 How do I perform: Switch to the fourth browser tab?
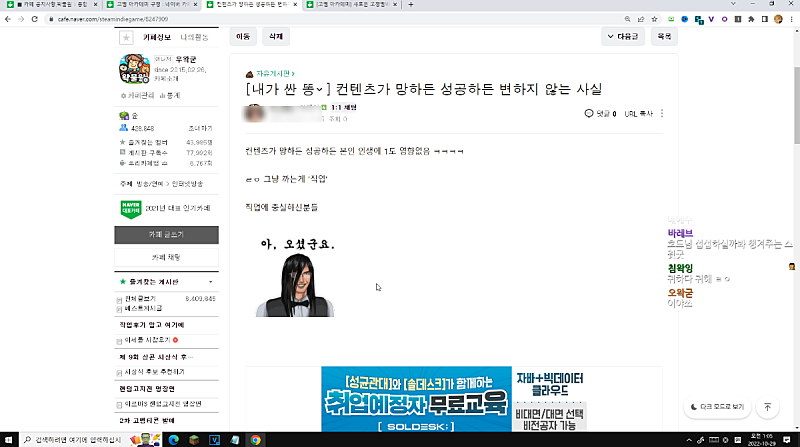[x=352, y=5]
